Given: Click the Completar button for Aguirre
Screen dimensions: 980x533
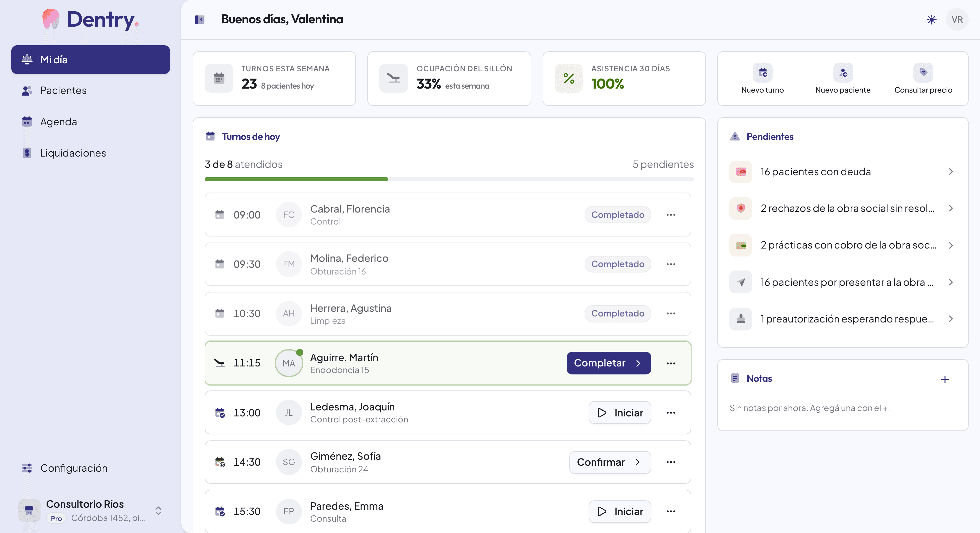Looking at the screenshot, I should 608,363.
